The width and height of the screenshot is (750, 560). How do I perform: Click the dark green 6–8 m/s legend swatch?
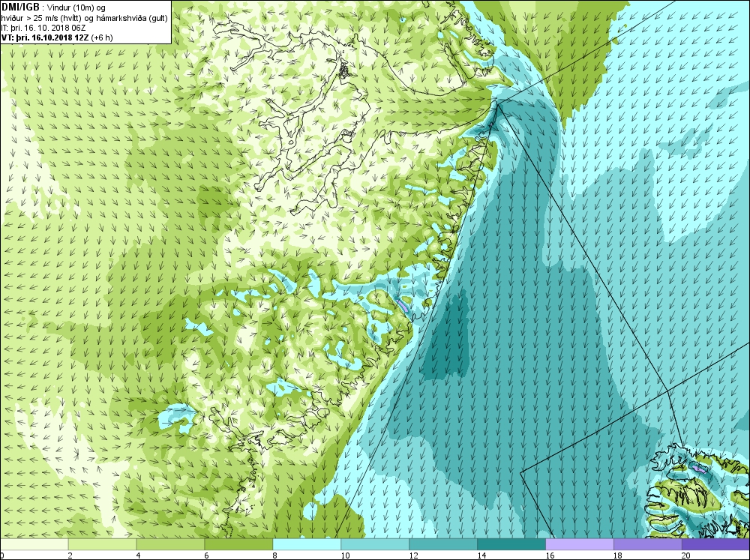point(238,544)
